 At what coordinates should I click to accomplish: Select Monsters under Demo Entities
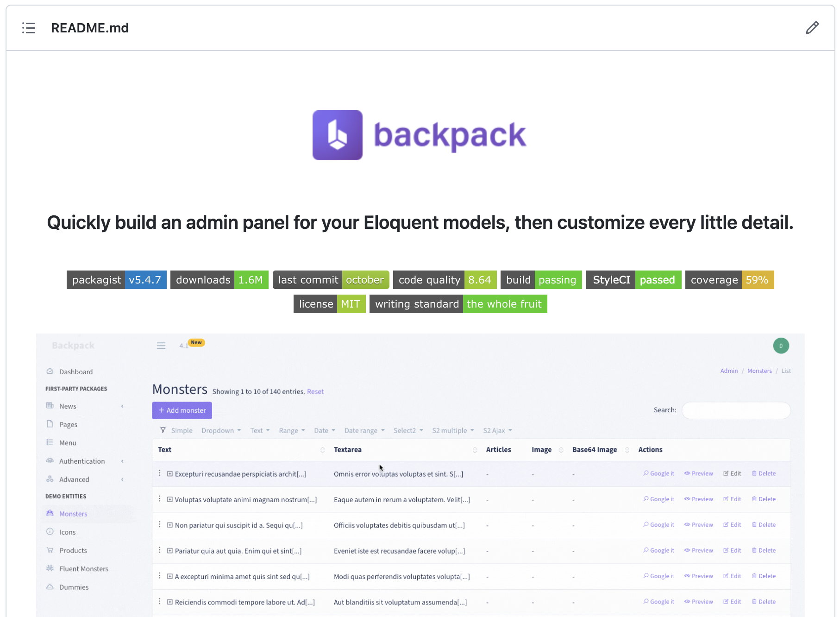coord(73,514)
